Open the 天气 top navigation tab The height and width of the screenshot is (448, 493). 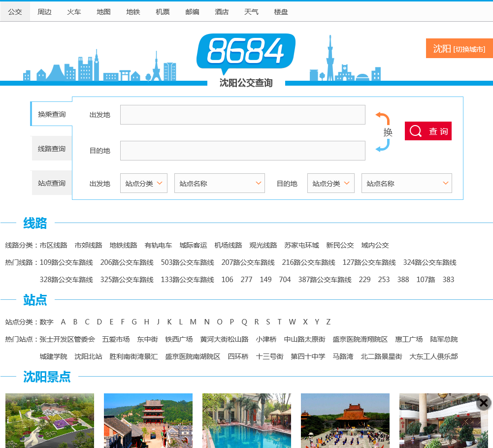point(251,12)
